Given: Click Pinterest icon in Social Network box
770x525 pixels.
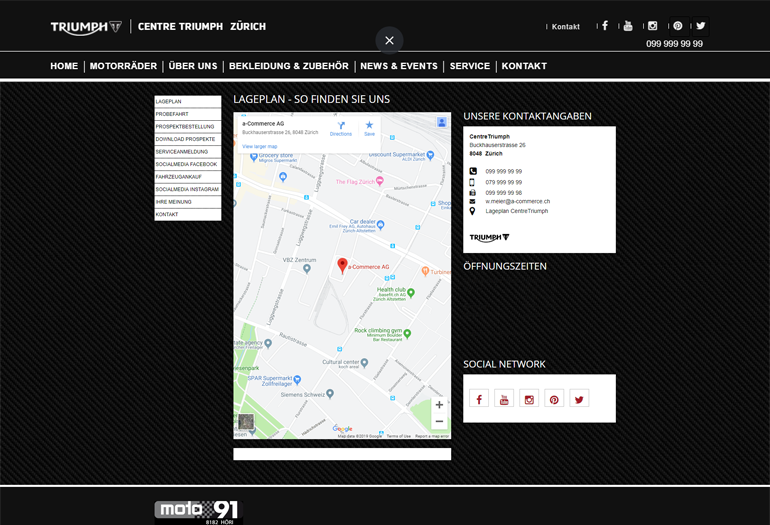Looking at the screenshot, I should 554,398.
